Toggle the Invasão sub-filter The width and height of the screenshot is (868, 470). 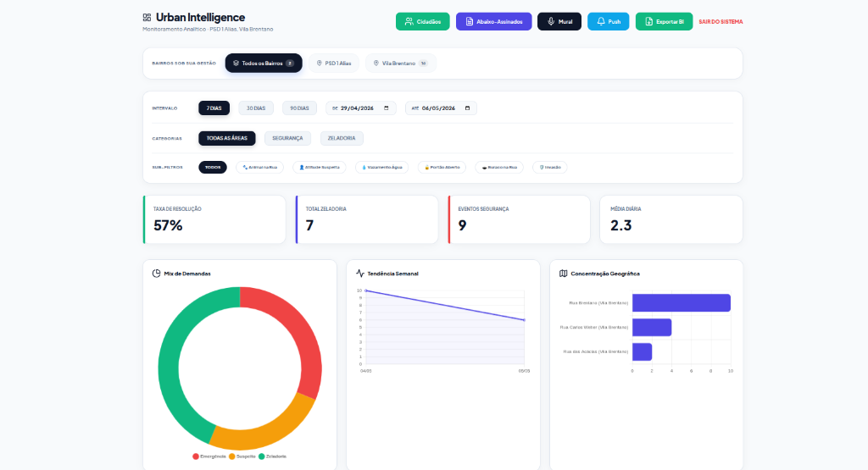pos(549,167)
